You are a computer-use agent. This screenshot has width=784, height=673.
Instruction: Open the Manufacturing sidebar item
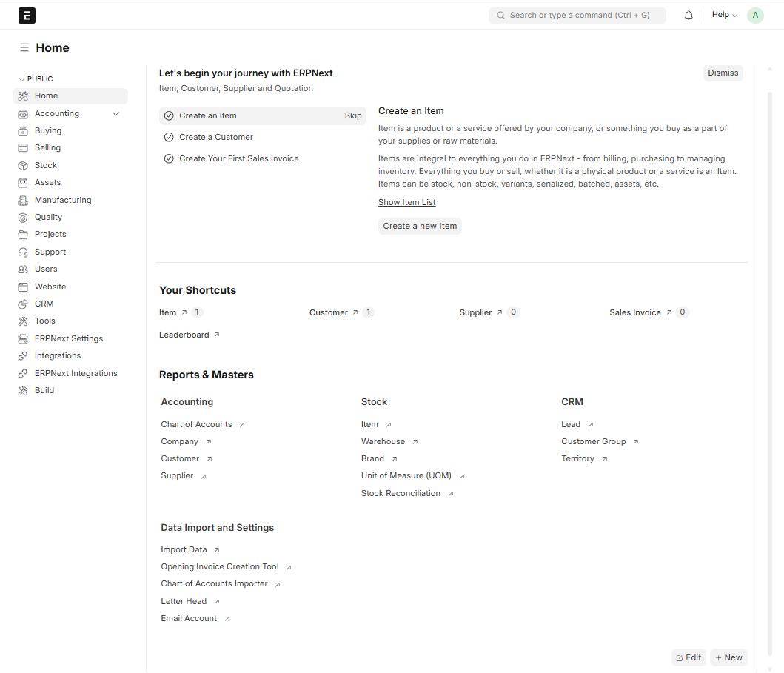click(x=70, y=200)
